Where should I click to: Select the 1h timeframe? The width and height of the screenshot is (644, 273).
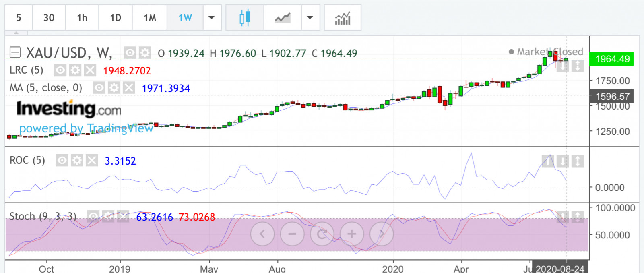pos(82,18)
